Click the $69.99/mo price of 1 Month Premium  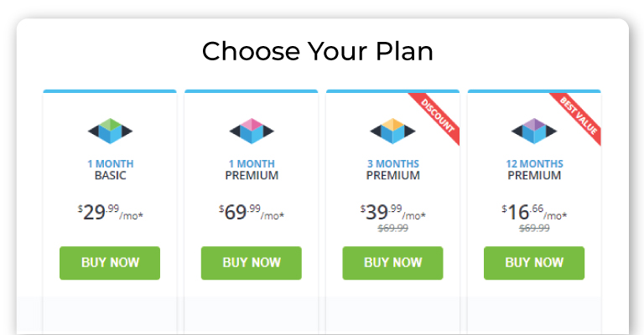point(252,213)
